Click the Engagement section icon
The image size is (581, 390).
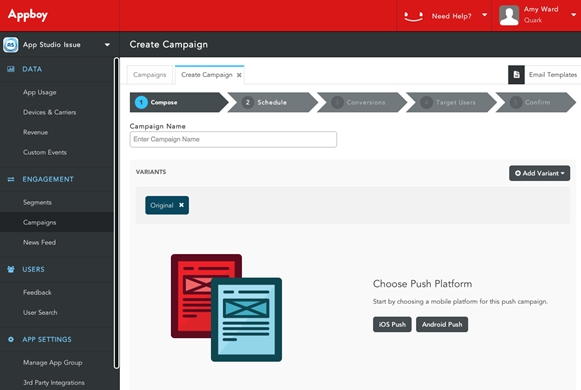[x=11, y=179]
